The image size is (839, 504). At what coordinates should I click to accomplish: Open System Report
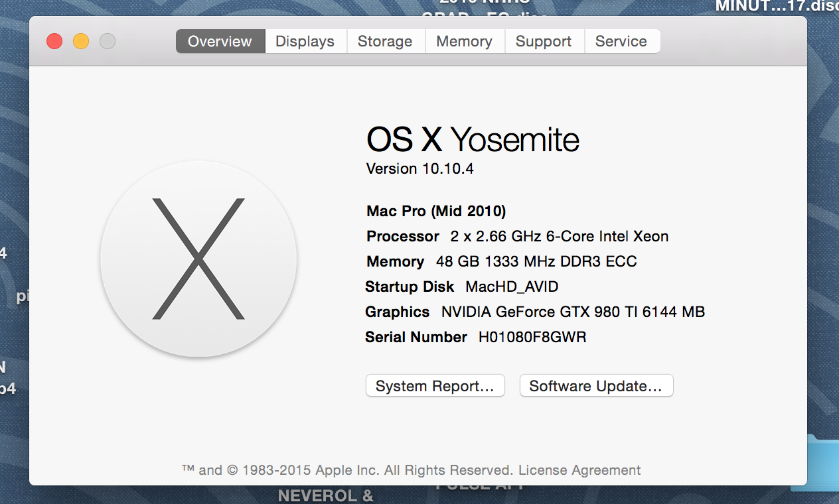coord(435,386)
